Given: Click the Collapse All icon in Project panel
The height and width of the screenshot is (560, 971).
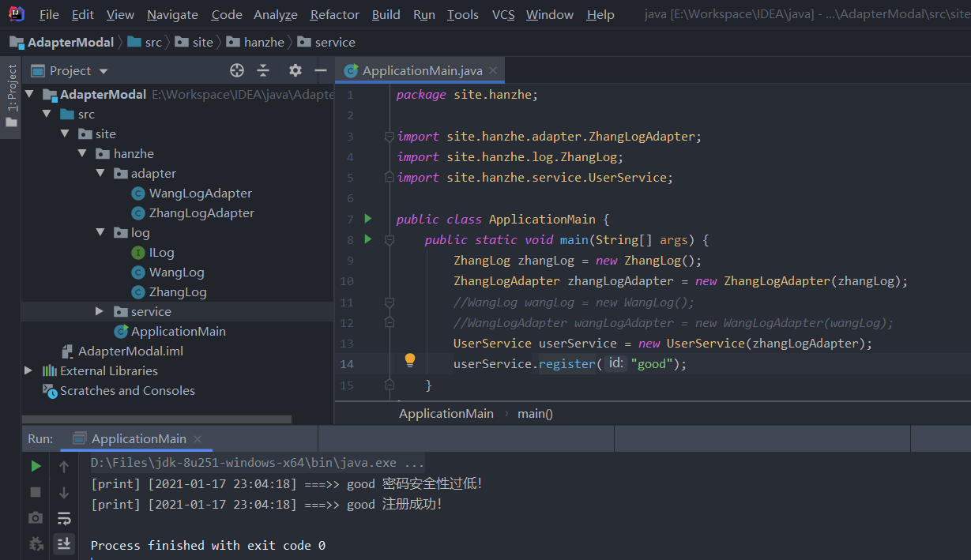Looking at the screenshot, I should 263,70.
